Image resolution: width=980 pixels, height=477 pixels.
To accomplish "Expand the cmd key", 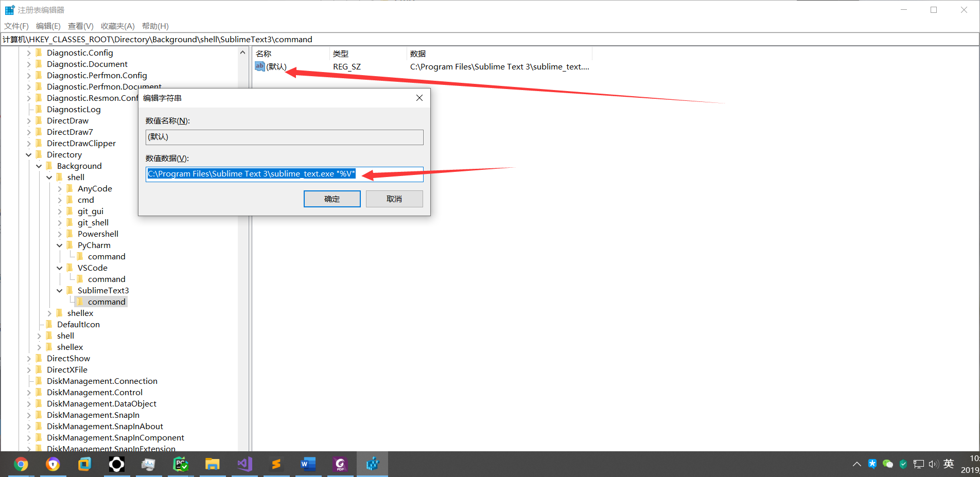I will 60,200.
